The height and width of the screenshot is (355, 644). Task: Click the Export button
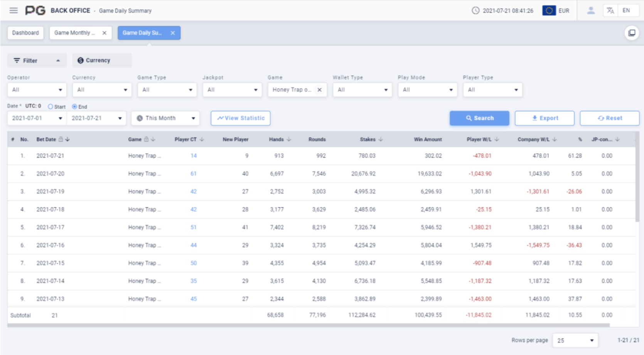[545, 118]
